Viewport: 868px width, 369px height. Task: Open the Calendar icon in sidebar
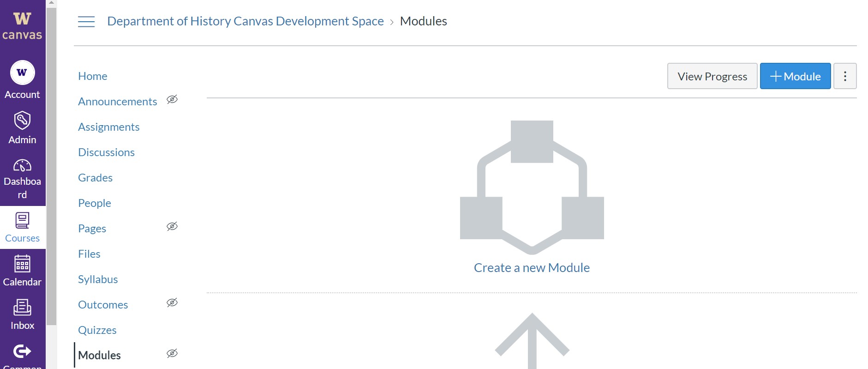tap(22, 264)
